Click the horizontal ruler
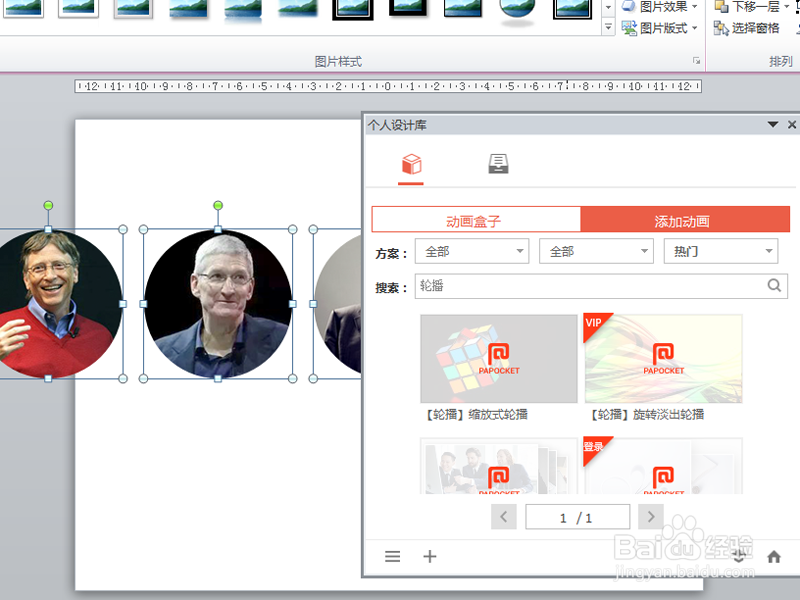The width and height of the screenshot is (800, 600). 388,86
